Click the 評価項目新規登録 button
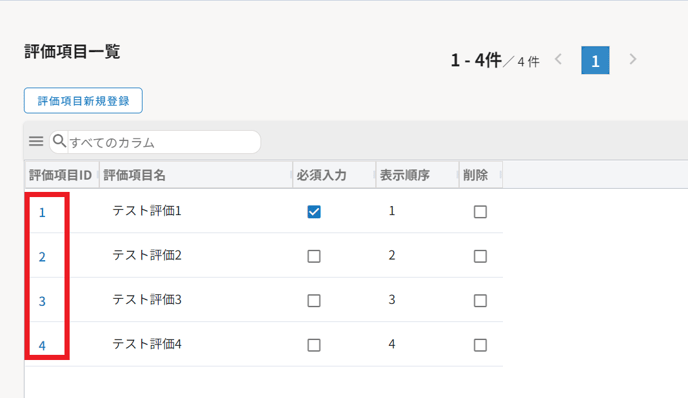This screenshot has width=688, height=398. (x=83, y=100)
